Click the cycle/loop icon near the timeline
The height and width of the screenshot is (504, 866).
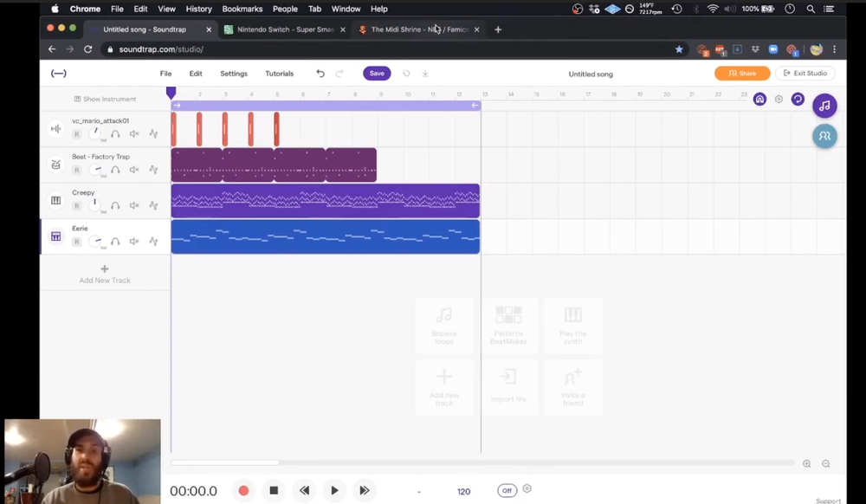(x=798, y=100)
